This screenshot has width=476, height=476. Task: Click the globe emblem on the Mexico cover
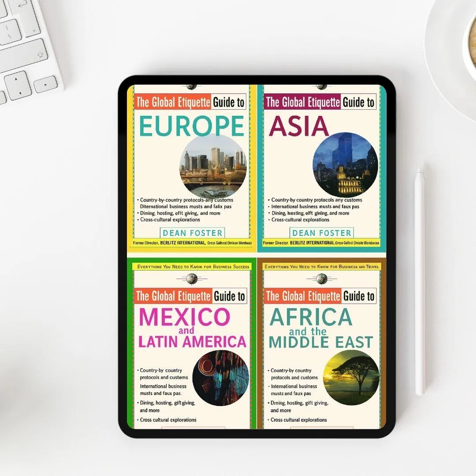pos(192,279)
